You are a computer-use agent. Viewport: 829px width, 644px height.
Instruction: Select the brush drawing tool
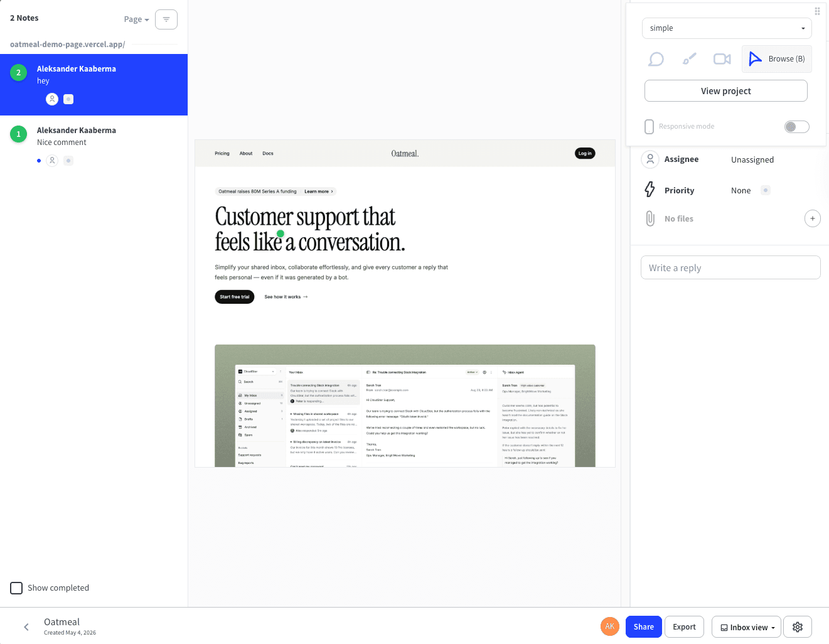[689, 59]
